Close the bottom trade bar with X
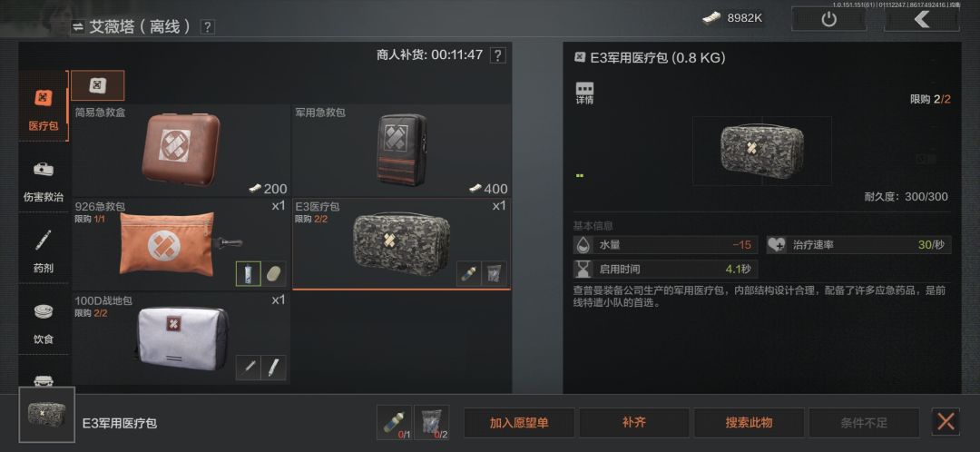Screen dimensions: 980x452 945,422
